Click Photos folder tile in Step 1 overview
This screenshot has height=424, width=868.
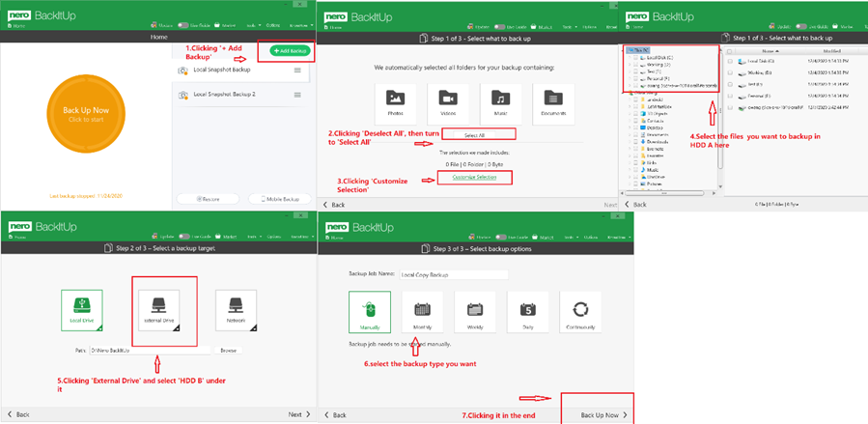(x=395, y=103)
